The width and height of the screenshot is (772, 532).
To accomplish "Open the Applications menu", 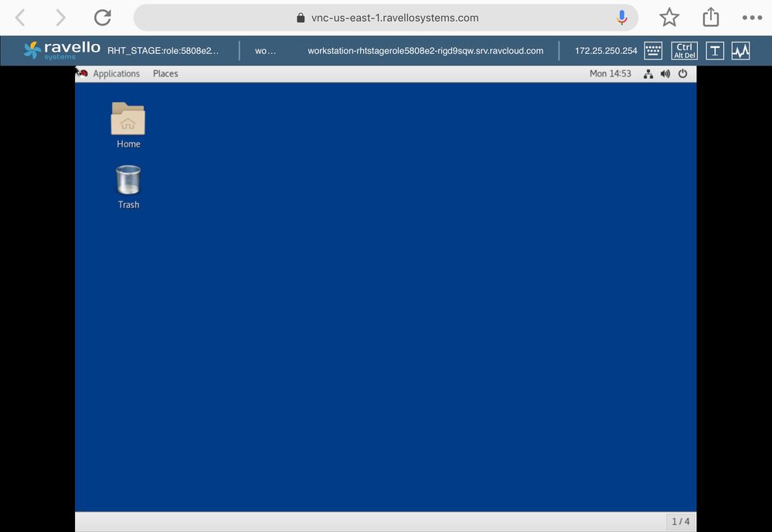I will pos(116,74).
